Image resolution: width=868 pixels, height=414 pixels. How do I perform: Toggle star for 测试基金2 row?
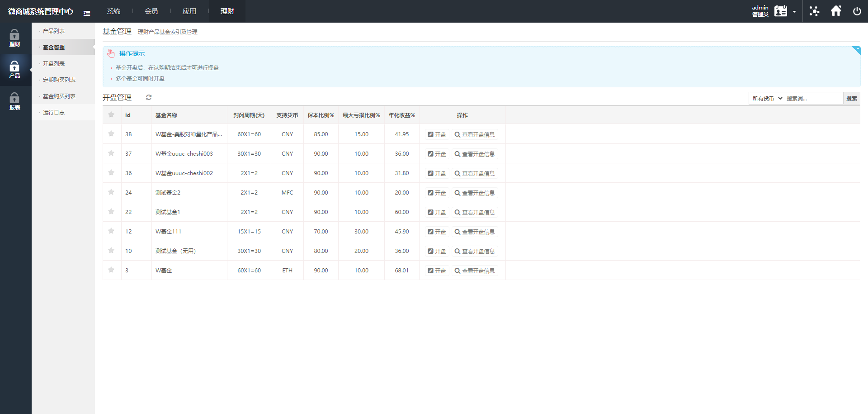[x=111, y=192]
